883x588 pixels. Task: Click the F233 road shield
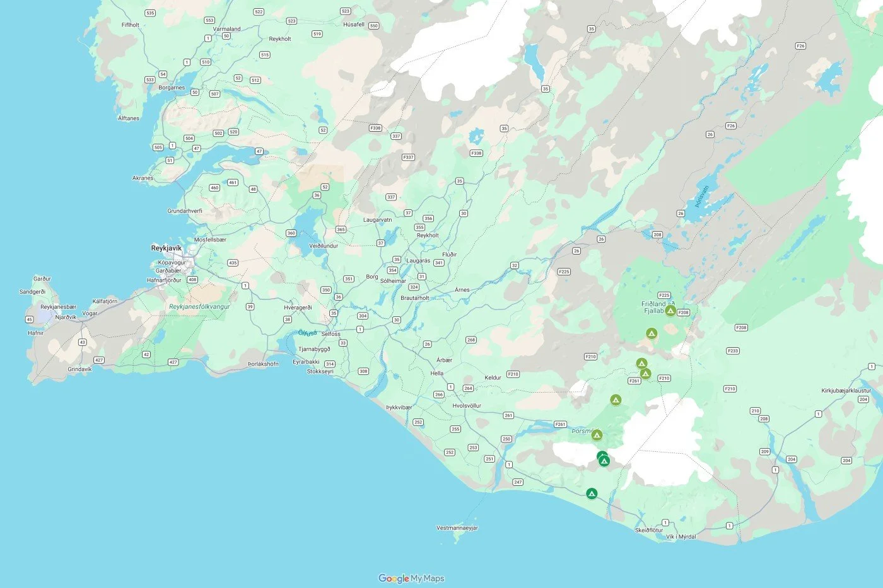click(732, 351)
